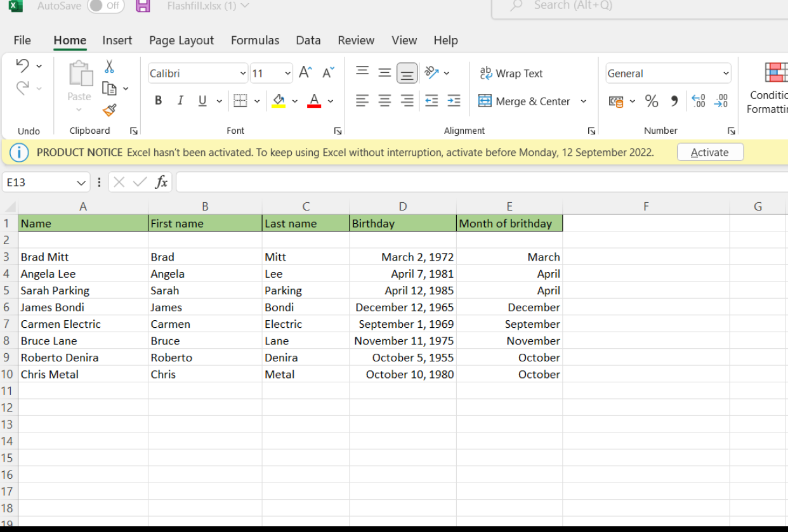
Task: Switch to the Insert tab
Action: click(117, 40)
